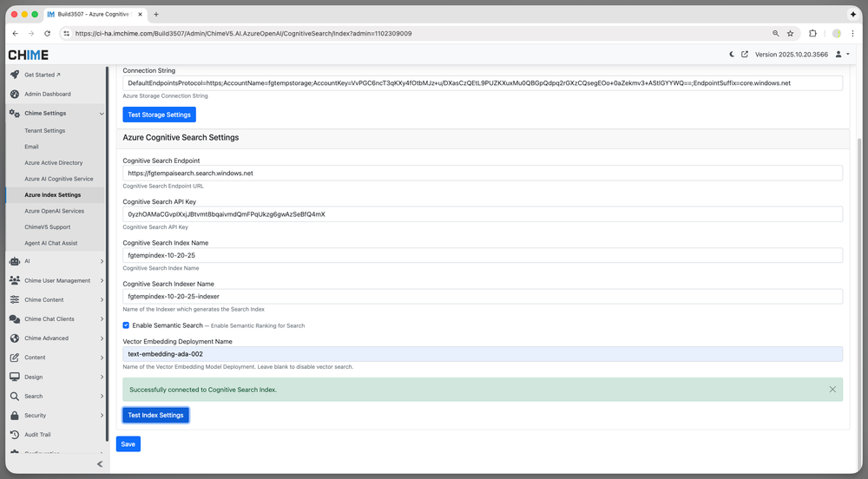Select Azure Index Settings menu item

pos(53,194)
